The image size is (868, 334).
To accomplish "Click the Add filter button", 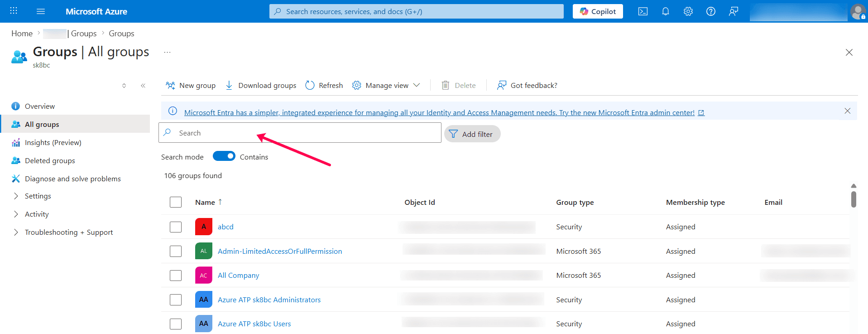I will pyautogui.click(x=472, y=134).
